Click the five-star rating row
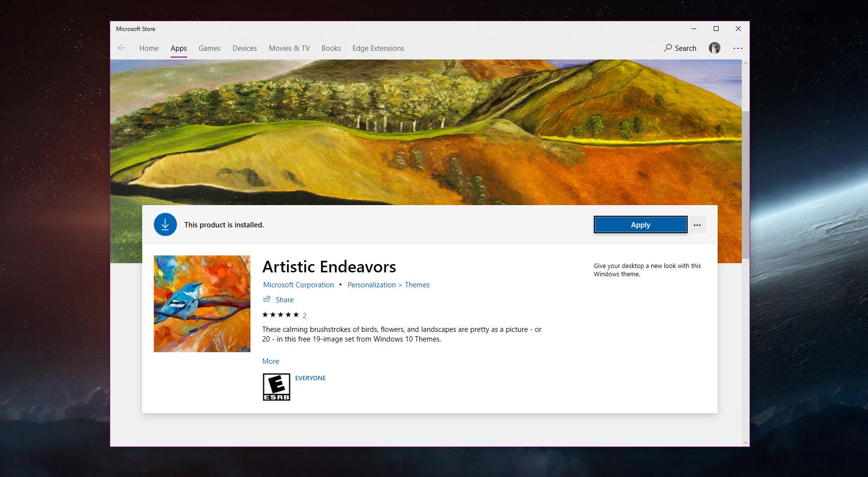This screenshot has width=868, height=477. coord(280,315)
